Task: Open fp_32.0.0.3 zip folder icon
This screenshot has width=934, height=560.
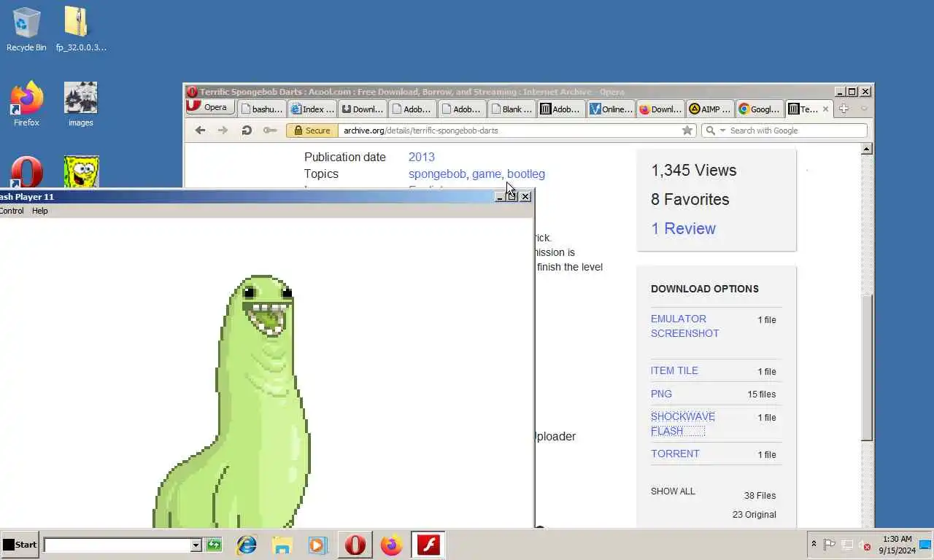Action: pyautogui.click(x=80, y=30)
